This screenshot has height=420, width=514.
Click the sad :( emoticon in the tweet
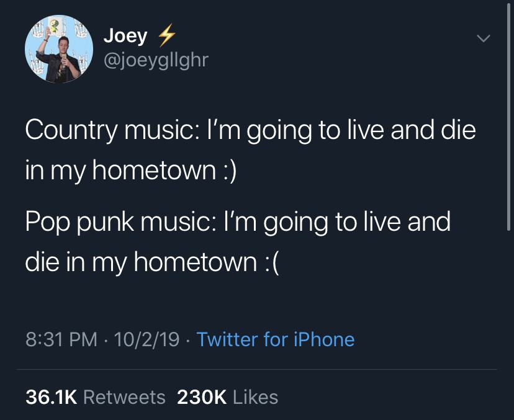[x=271, y=263]
